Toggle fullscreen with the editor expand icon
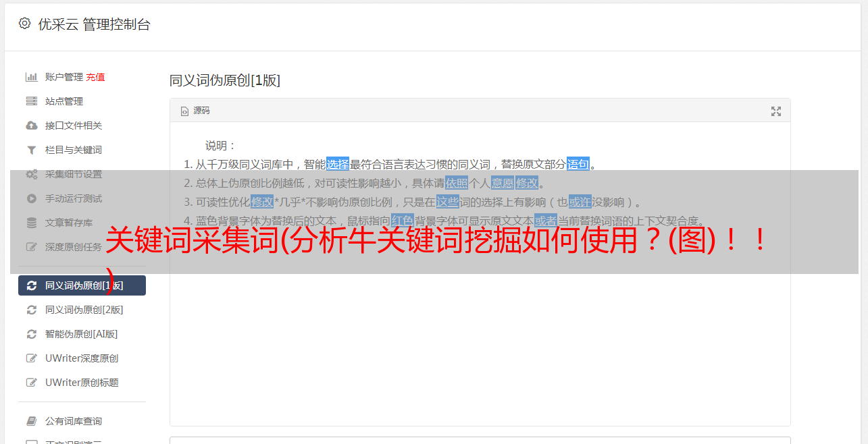This screenshot has height=444, width=868. (x=776, y=111)
